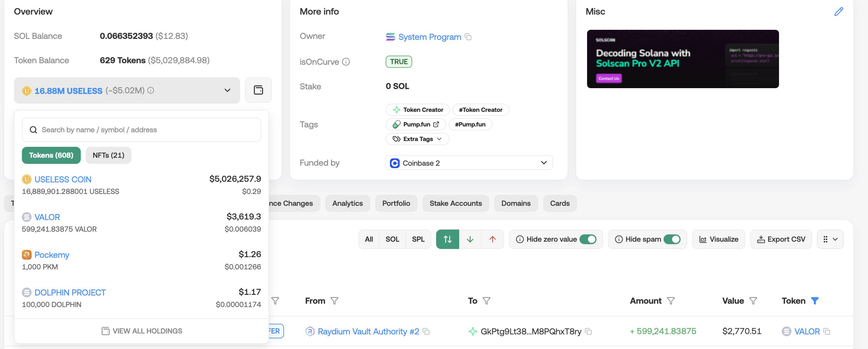Open the Pump.fun external link icon
This screenshot has height=349, width=868.
point(436,124)
